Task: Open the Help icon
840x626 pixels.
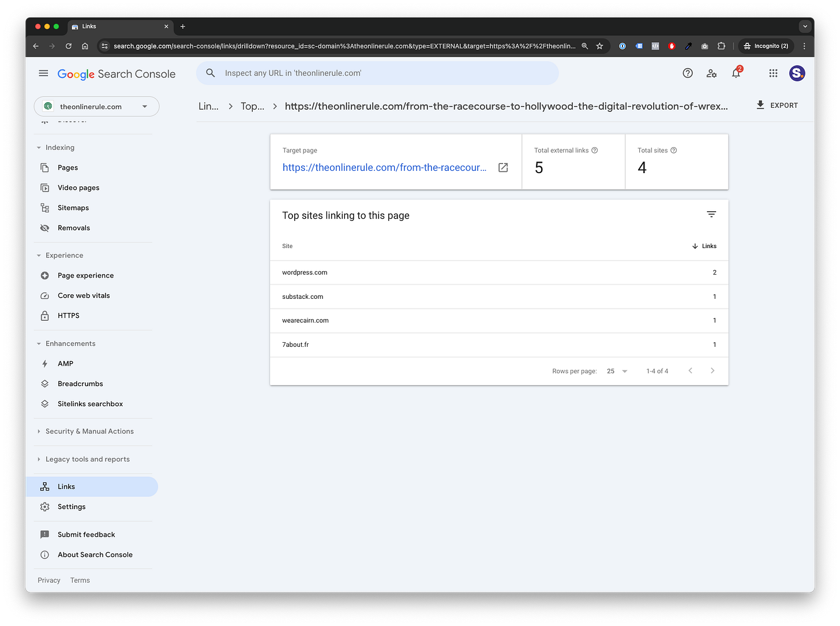Action: click(x=688, y=73)
